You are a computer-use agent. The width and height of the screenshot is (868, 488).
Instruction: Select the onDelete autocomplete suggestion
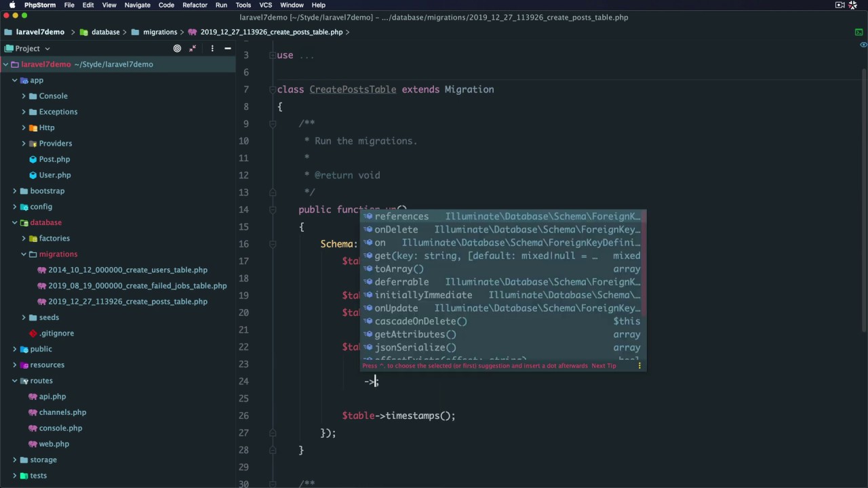coord(502,229)
